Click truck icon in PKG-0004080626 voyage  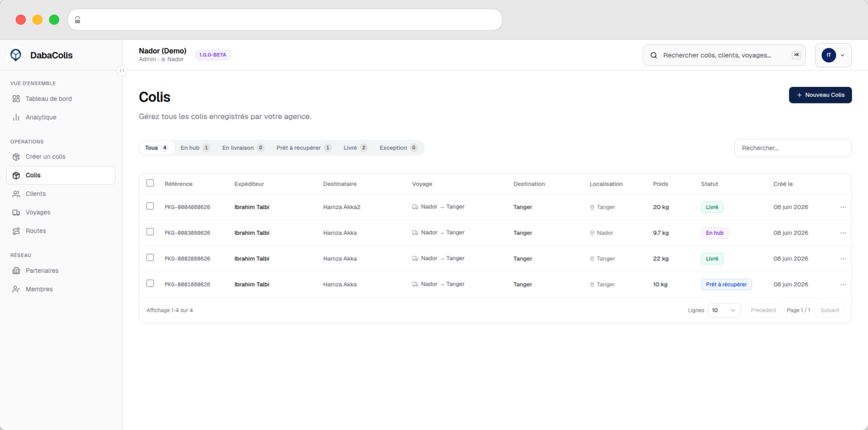click(x=415, y=207)
